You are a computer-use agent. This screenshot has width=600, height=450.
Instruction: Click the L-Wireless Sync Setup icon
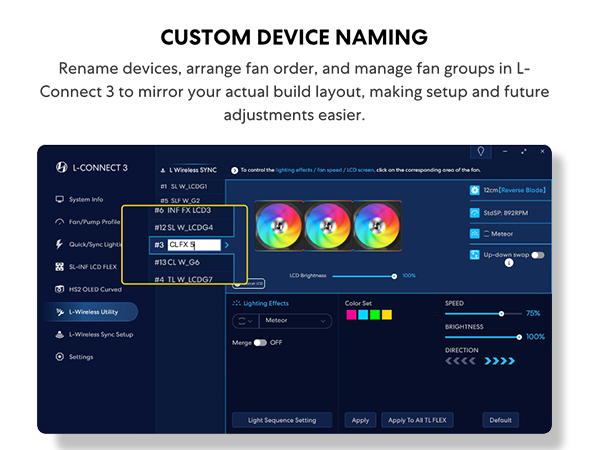point(59,334)
